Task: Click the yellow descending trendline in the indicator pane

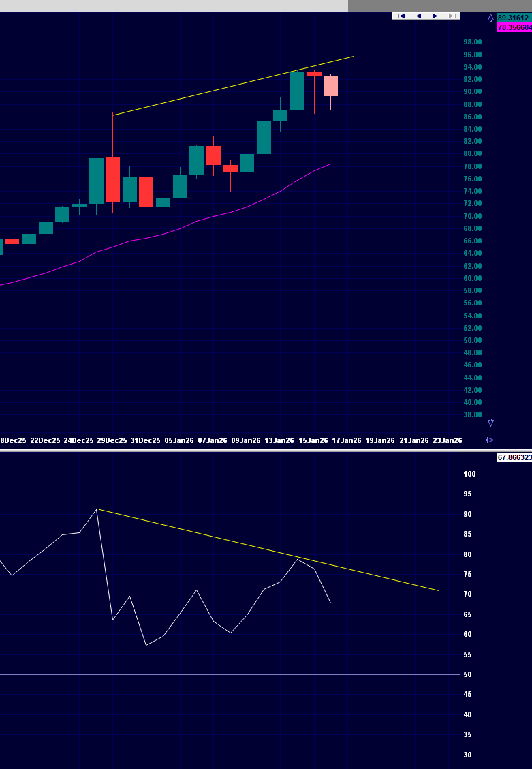Action: (x=270, y=550)
